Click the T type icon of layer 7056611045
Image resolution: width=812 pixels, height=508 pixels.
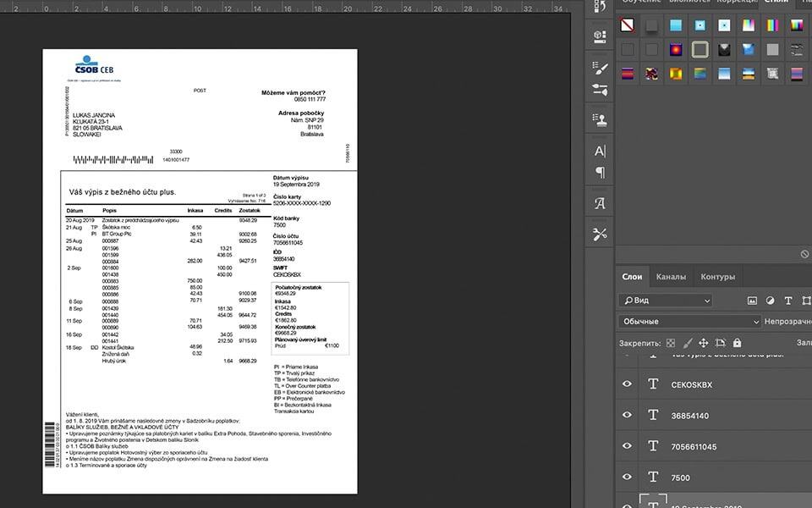pyautogui.click(x=653, y=446)
